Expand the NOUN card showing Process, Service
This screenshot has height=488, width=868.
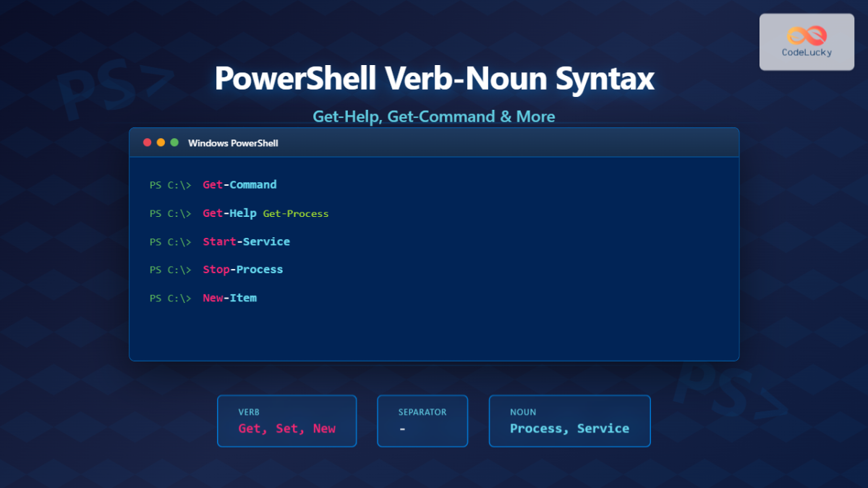click(x=569, y=421)
